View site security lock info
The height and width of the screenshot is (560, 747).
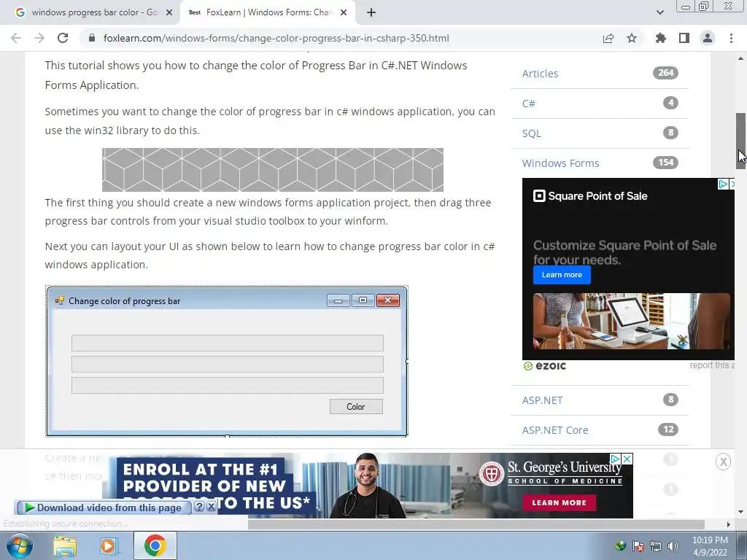coord(92,38)
